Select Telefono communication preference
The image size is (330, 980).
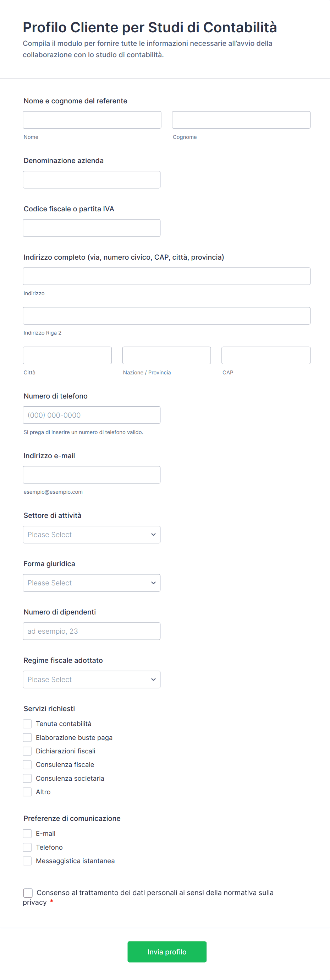pyautogui.click(x=27, y=847)
